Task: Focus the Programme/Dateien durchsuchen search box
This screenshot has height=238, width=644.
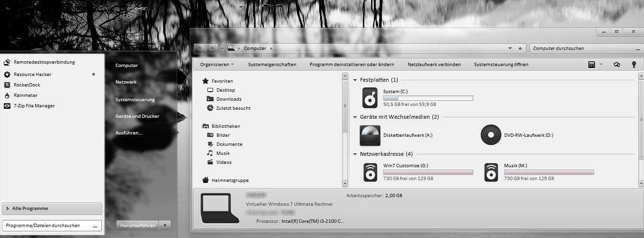Action: click(52, 226)
